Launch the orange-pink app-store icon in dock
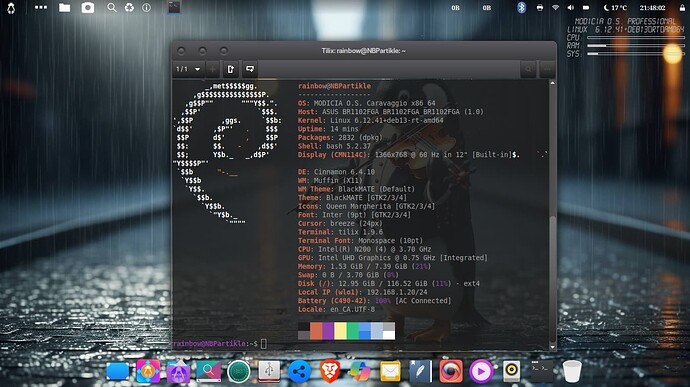This screenshot has height=387, width=690. point(148,372)
